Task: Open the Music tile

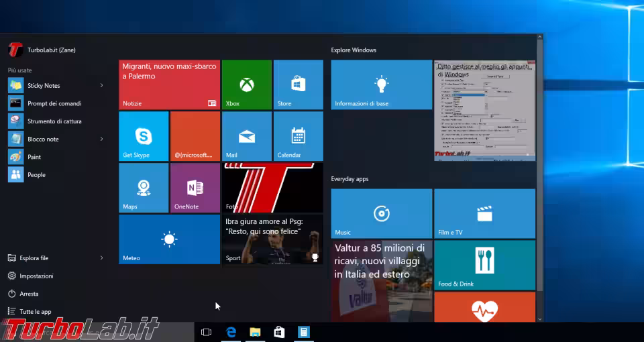Action: coord(382,213)
